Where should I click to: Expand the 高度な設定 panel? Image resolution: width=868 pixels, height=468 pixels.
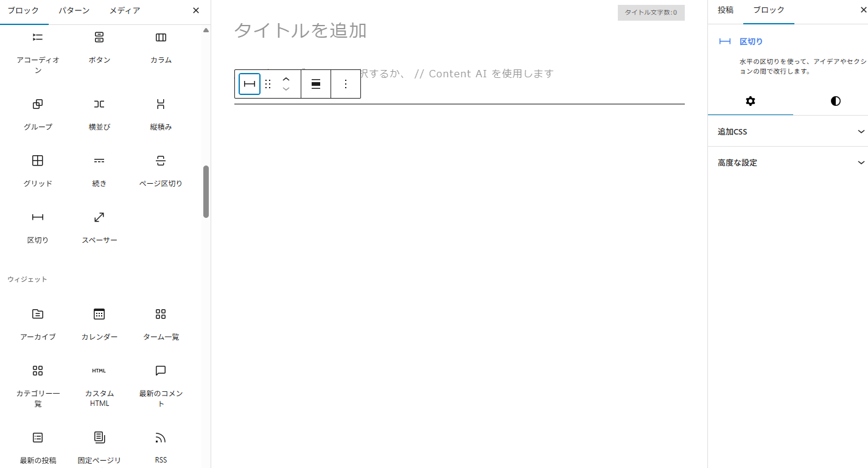(788, 162)
